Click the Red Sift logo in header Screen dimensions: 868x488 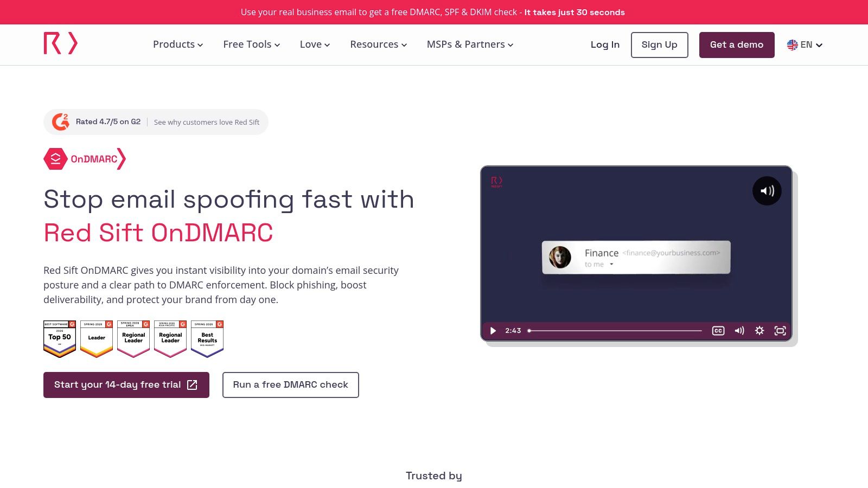pyautogui.click(x=61, y=43)
